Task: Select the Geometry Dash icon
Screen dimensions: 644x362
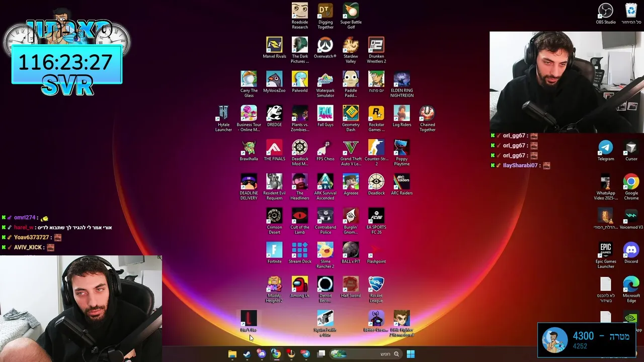Action: (351, 119)
